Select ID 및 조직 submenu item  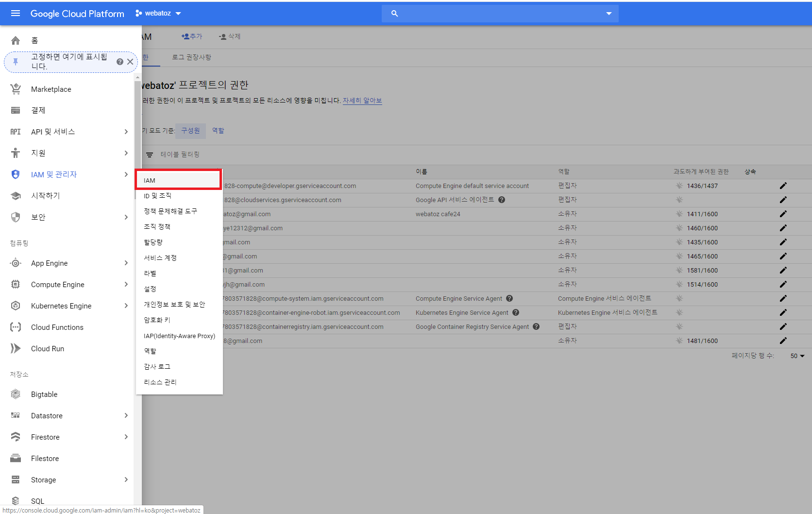click(179, 196)
